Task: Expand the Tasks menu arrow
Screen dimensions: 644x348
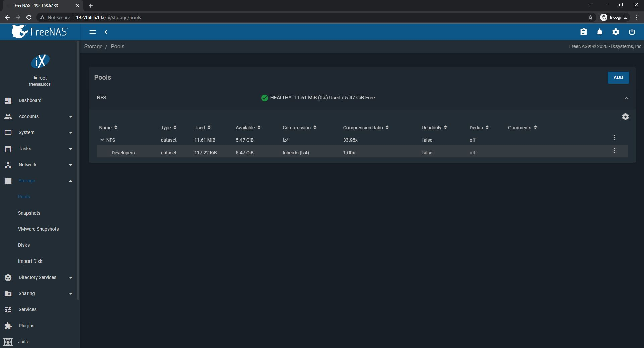Action: (71, 149)
